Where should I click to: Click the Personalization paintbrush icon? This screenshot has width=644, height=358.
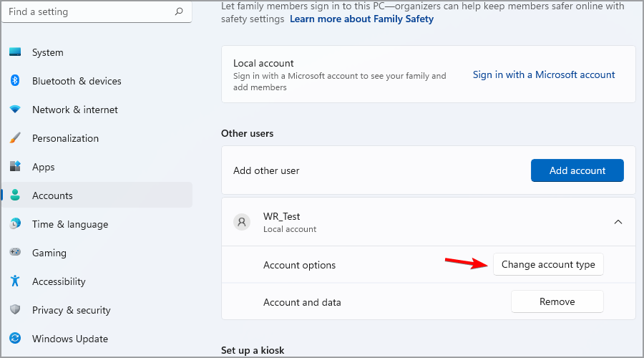click(15, 138)
